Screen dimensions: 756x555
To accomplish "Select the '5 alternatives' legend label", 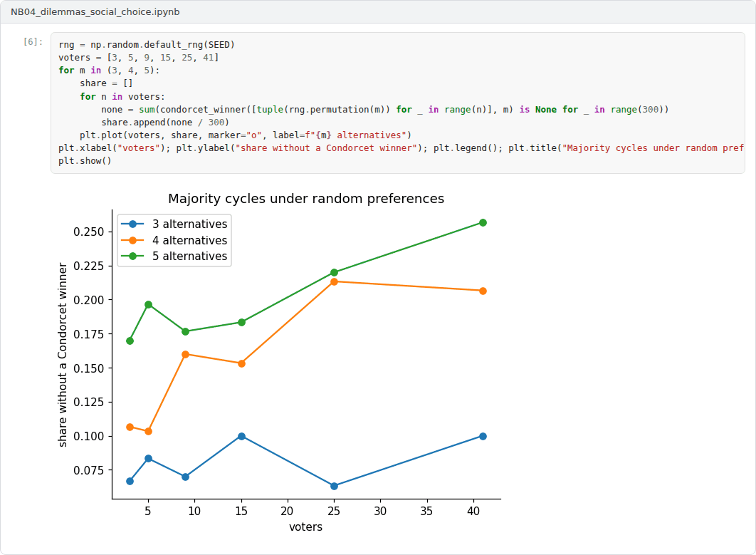I will tap(189, 256).
